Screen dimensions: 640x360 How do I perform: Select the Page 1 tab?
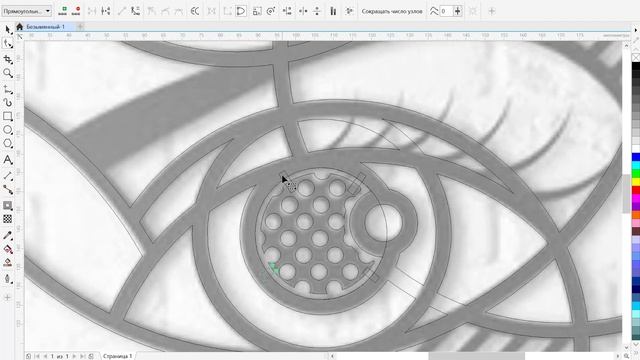click(118, 356)
